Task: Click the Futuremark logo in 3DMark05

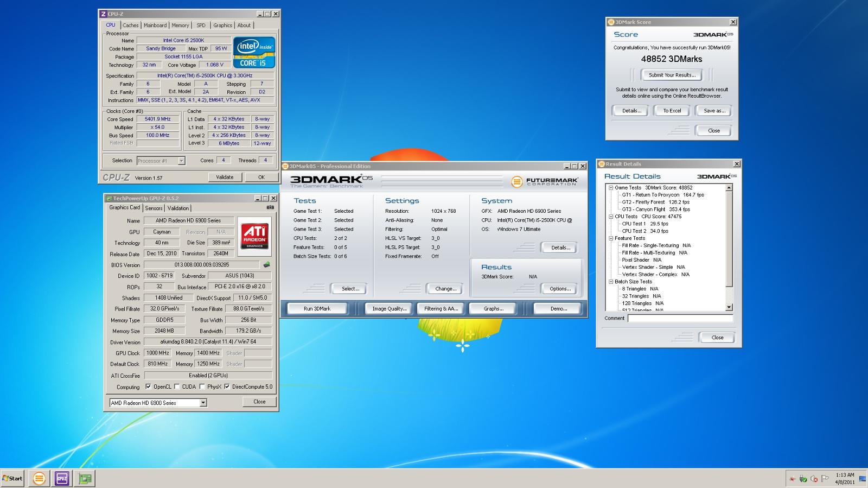Action: click(x=545, y=182)
